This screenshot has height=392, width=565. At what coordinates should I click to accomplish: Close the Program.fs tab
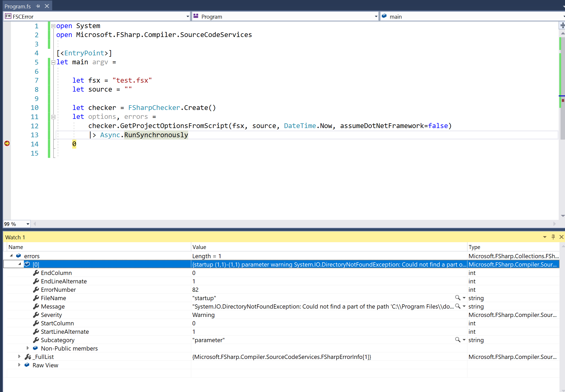point(47,6)
